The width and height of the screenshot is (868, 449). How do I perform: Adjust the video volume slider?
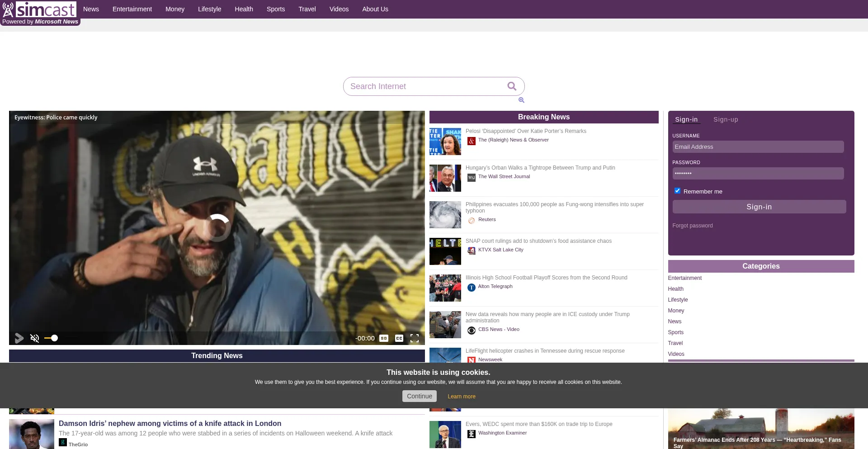point(51,338)
